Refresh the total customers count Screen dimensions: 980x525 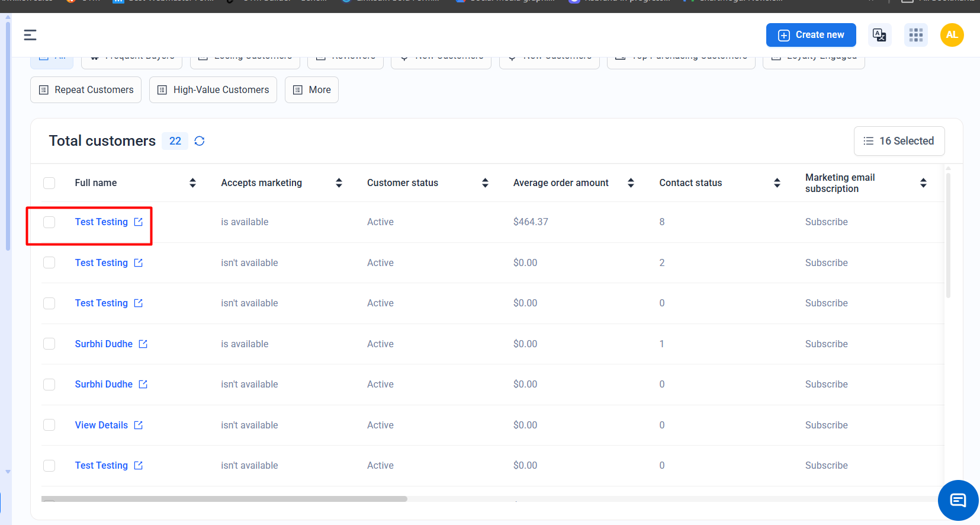[200, 141]
